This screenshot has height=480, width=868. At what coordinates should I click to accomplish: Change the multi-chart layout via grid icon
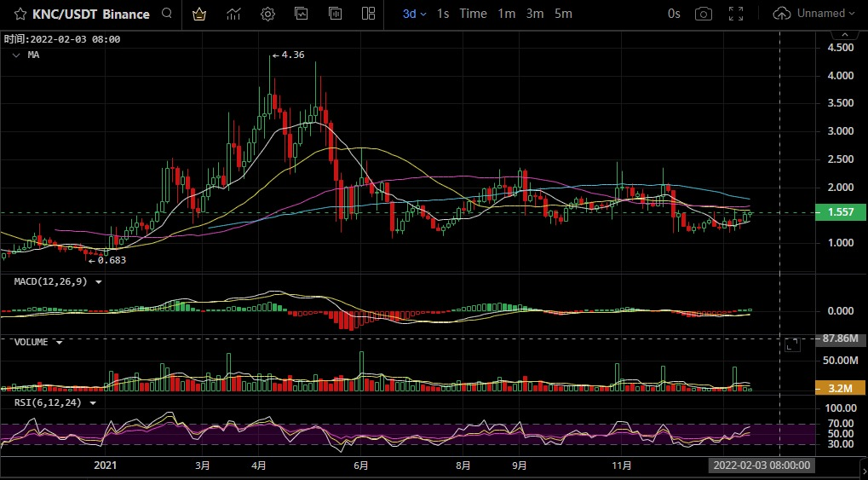[368, 14]
